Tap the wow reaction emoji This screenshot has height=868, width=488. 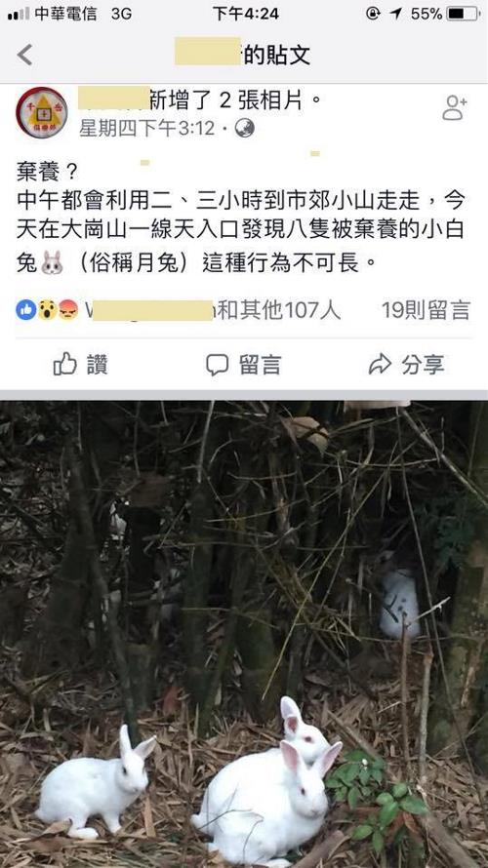point(47,310)
